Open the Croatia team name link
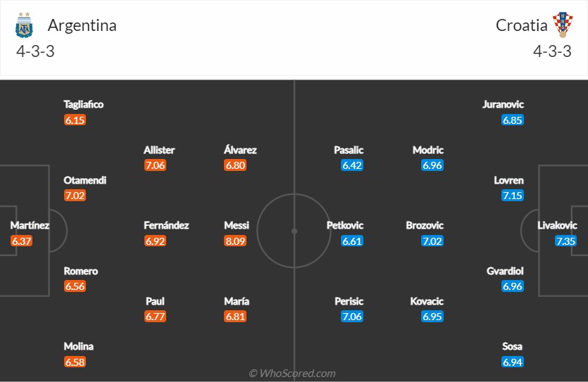Screen dimensions: 588x382 pos(521,25)
